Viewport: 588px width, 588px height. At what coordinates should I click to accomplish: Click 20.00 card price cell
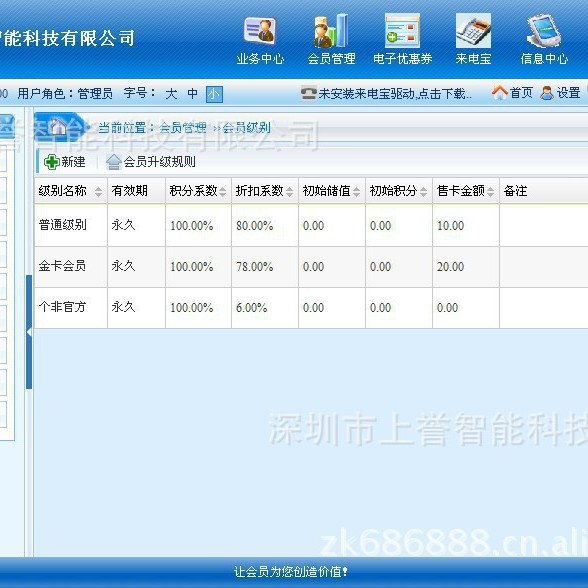pos(450,266)
